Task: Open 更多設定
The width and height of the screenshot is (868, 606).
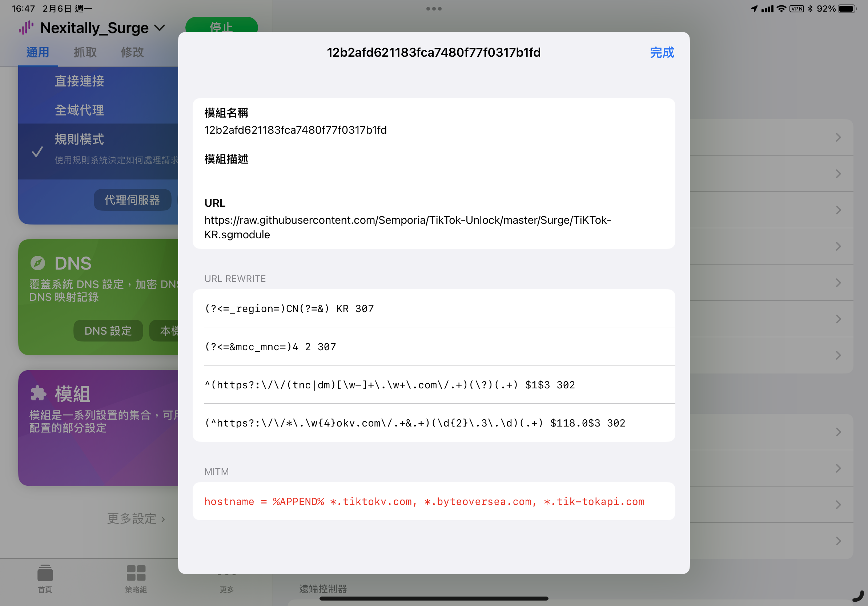Action: click(x=136, y=518)
